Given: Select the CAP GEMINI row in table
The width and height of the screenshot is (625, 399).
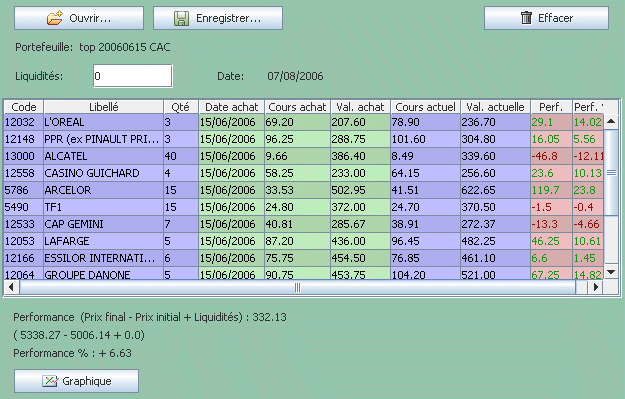Looking at the screenshot, I should (x=304, y=224).
